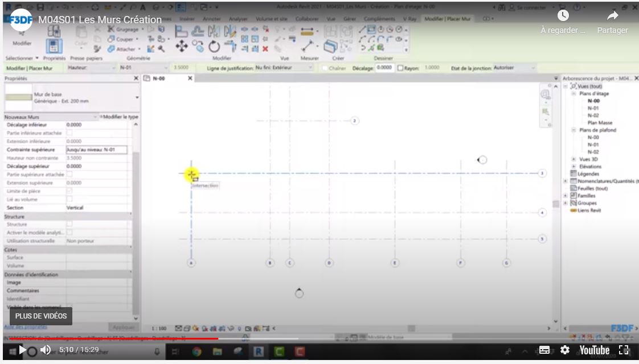Expand the Vues 3D tree node
639x364 pixels.
point(574,159)
